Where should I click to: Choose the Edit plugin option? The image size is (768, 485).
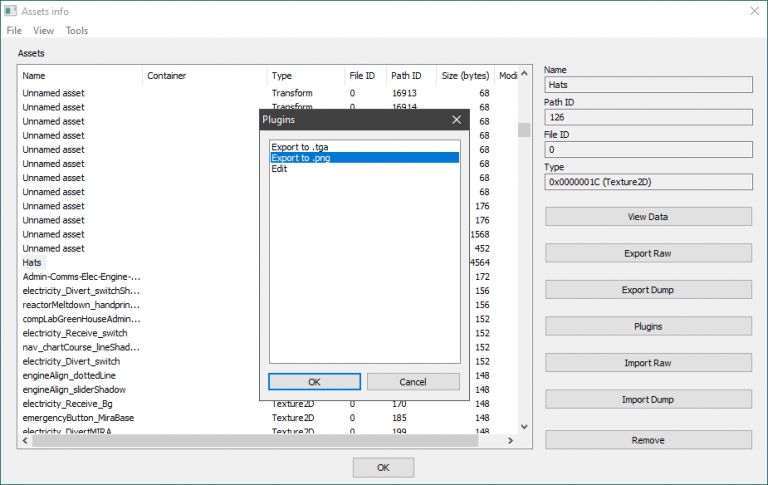[279, 169]
